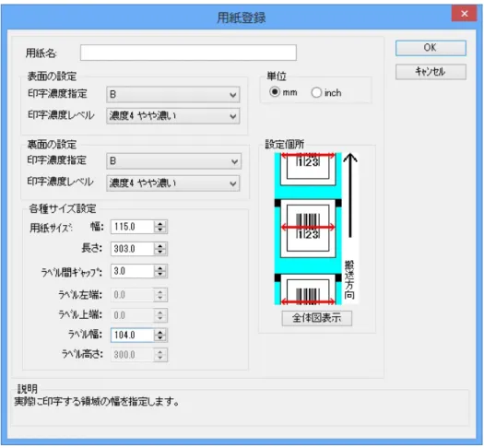Click the ラベル間ギャップ field 3.0
The height and width of the screenshot is (448, 484).
(x=132, y=271)
